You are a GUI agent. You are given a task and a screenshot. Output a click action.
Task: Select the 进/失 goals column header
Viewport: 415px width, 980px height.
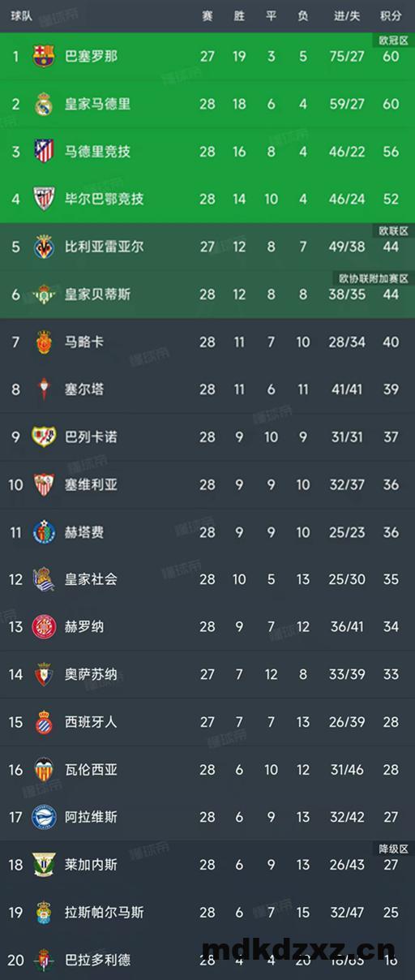[346, 16]
